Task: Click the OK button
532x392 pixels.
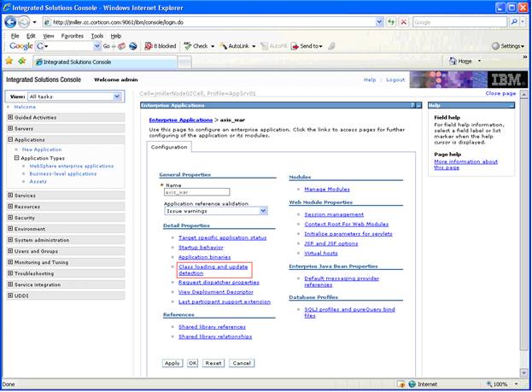Action: point(192,363)
